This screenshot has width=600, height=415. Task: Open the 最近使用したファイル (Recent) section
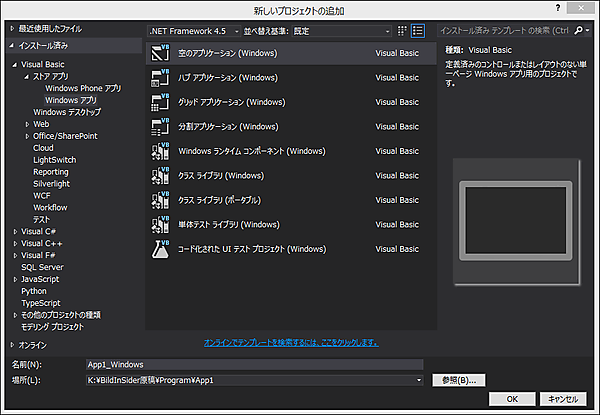point(50,29)
